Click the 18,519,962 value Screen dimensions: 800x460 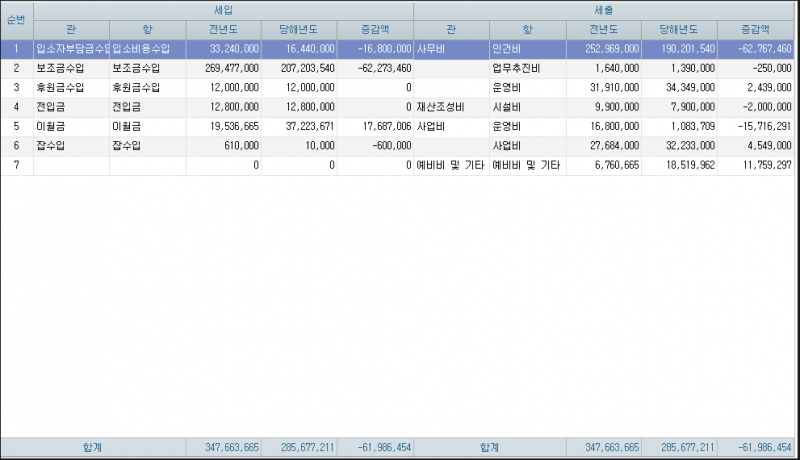[x=690, y=165]
